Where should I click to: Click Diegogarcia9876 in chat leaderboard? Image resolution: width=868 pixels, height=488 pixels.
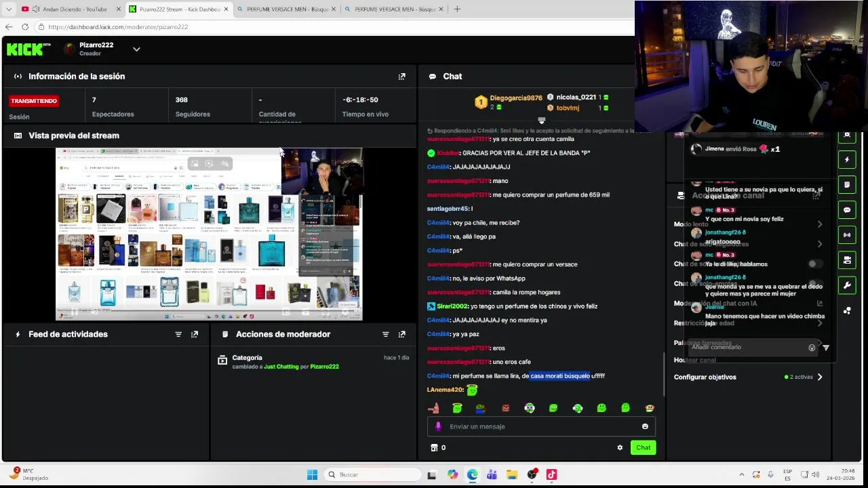point(516,98)
